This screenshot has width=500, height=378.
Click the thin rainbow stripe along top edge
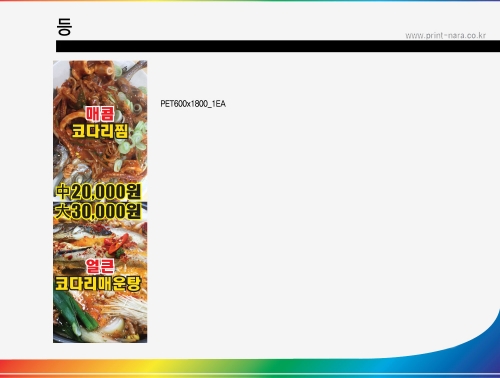250,1
